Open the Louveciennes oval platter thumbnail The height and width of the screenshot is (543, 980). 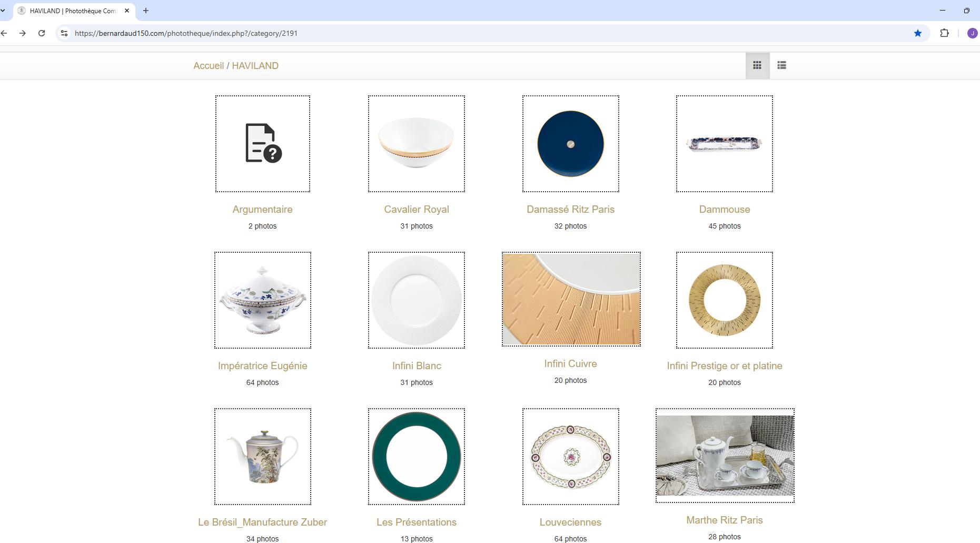[x=571, y=457]
